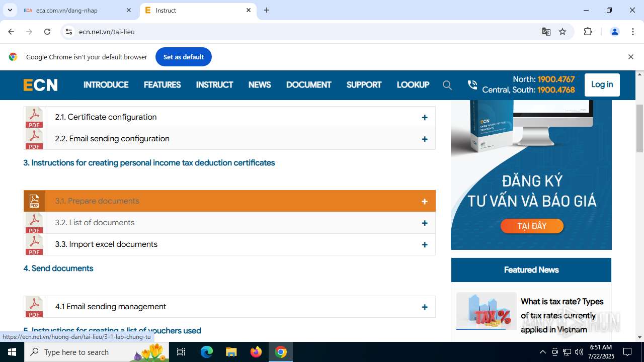The height and width of the screenshot is (362, 644).
Task: Open the Chrome profile avatar
Action: [614, 32]
